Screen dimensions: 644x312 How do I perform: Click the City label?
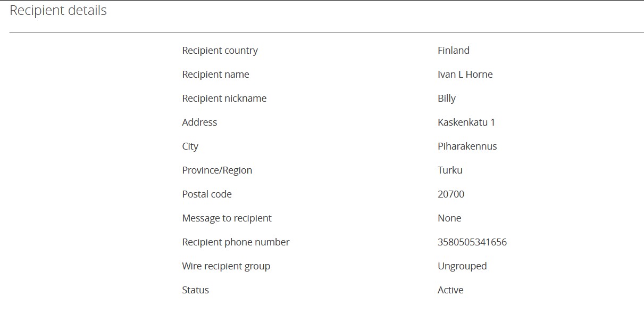coord(190,146)
